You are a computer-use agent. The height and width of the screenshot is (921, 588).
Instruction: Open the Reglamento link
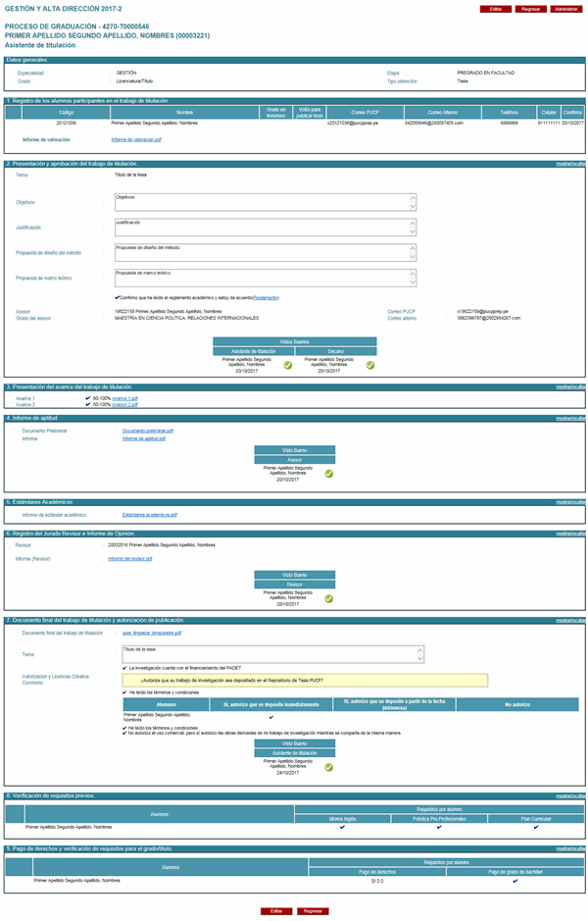tap(266, 298)
